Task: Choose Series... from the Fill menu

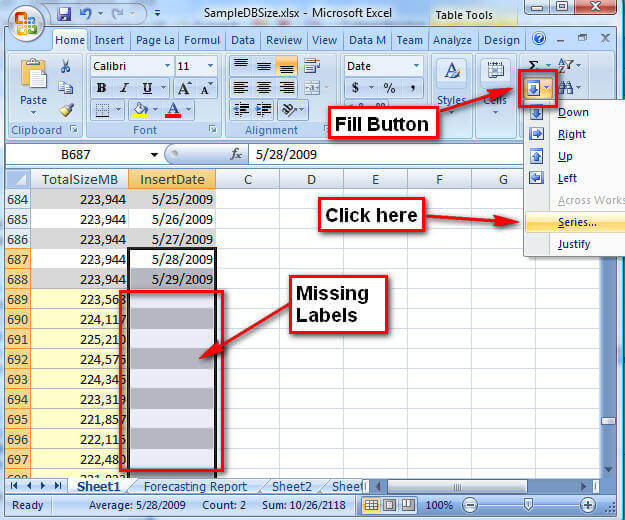Action: pyautogui.click(x=575, y=222)
